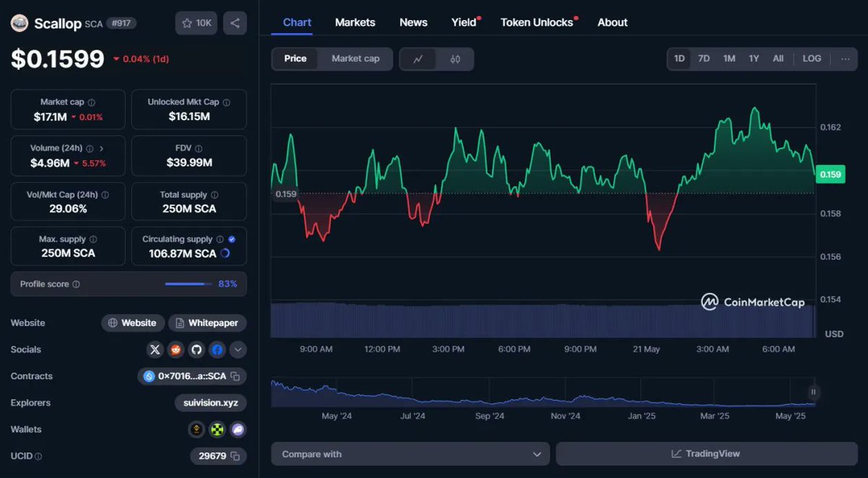
Task: Add Scallop to watchlist via star button
Action: click(196, 23)
